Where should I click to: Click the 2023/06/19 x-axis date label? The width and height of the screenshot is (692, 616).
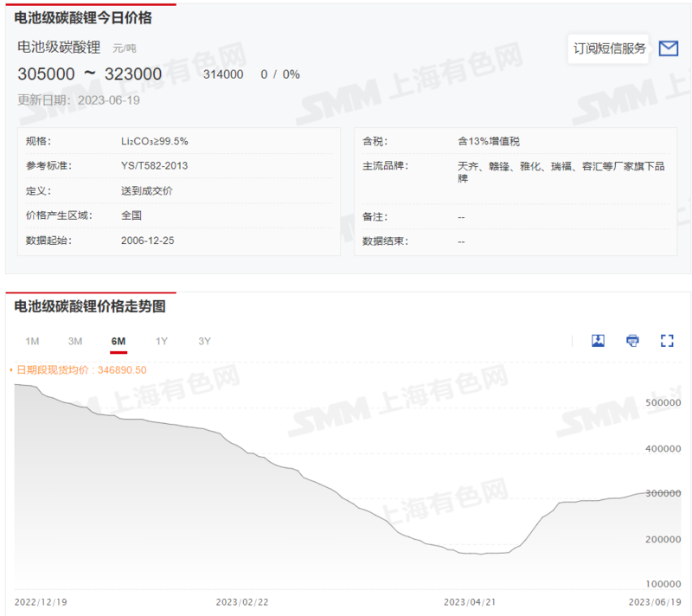click(654, 600)
